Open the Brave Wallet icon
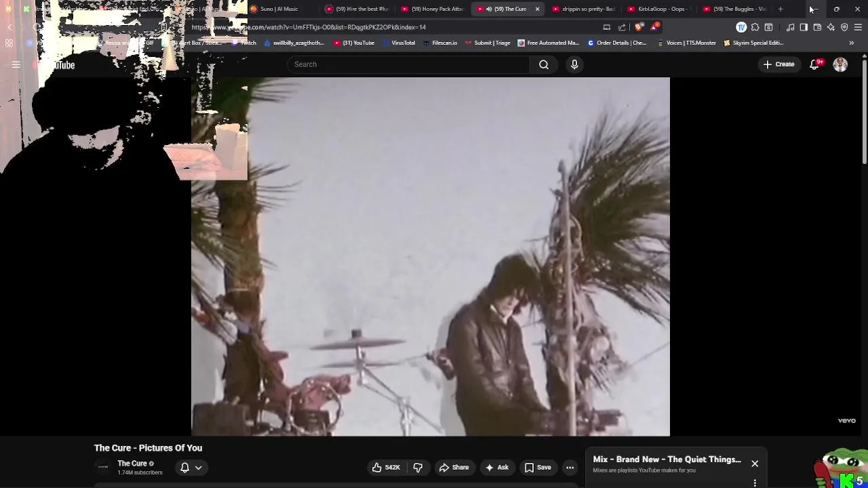This screenshot has width=868, height=488. click(x=817, y=27)
